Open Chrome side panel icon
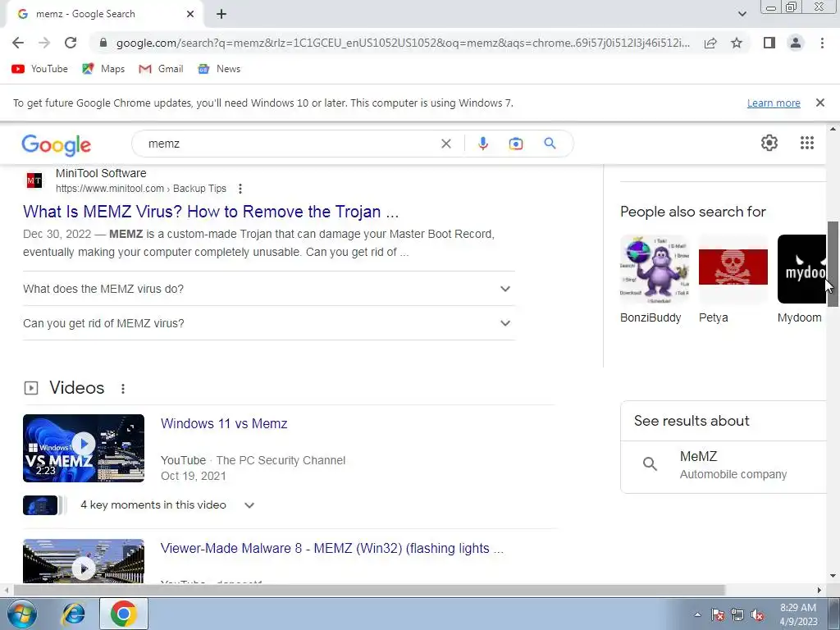 tap(769, 43)
